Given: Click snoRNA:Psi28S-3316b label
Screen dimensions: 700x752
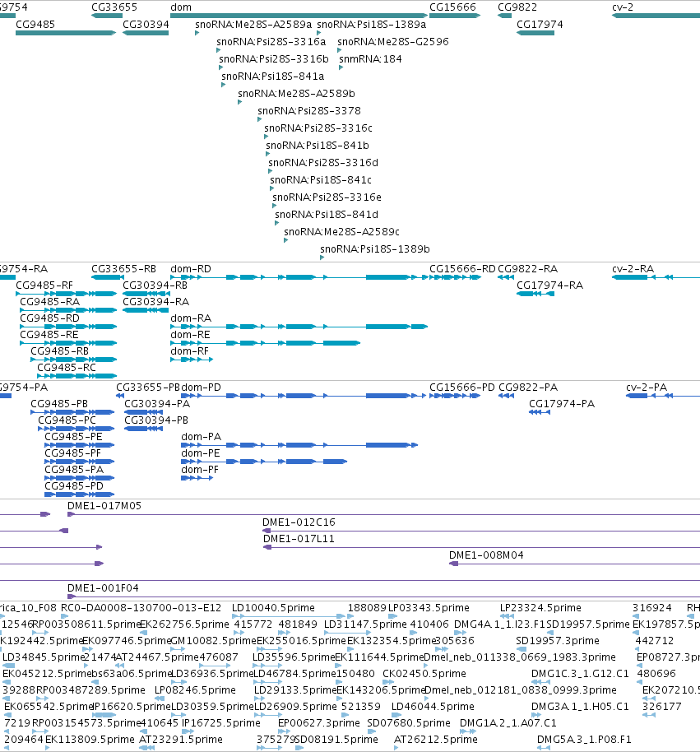Looking at the screenshot, I should pos(274,59).
